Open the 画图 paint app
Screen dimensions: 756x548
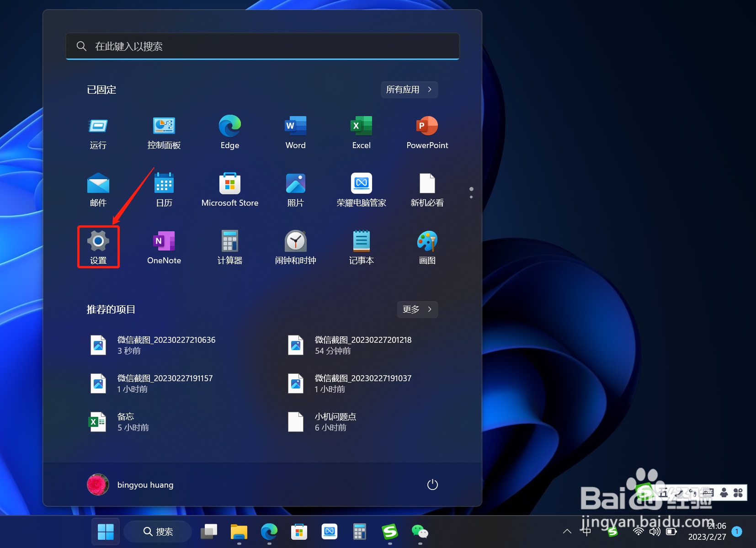point(427,248)
